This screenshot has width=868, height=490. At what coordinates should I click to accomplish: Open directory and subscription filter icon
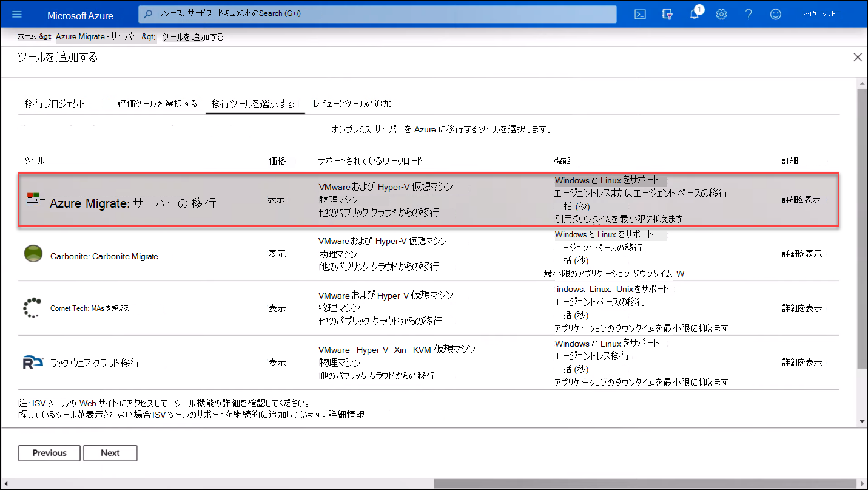667,15
